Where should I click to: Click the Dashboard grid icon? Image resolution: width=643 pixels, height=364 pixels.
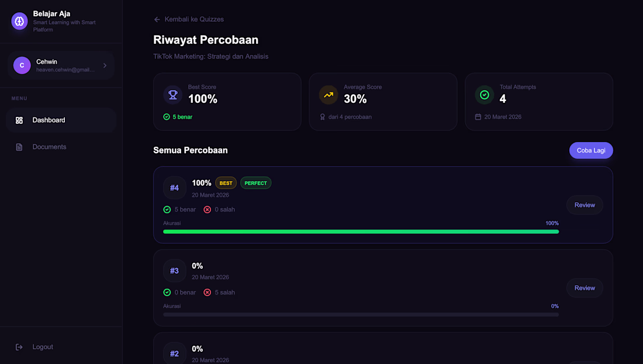point(19,120)
